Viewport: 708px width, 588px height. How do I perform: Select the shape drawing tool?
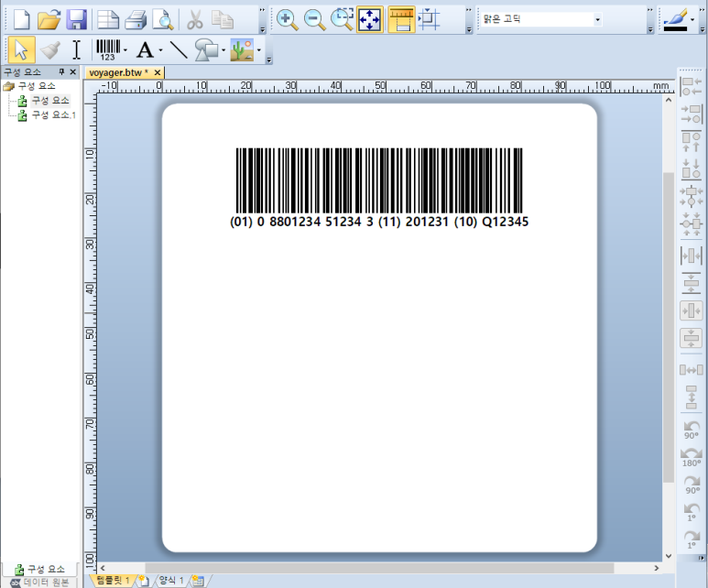tap(207, 49)
